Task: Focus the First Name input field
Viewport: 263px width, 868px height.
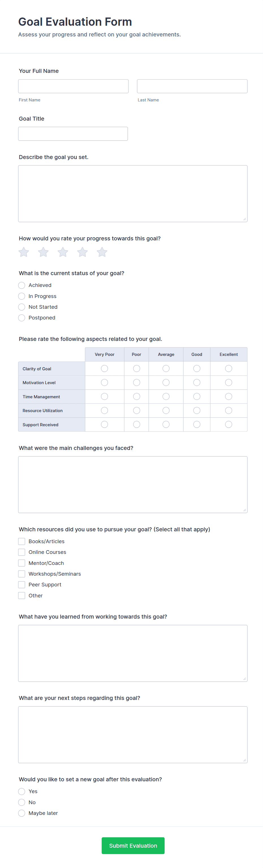Action: point(73,86)
